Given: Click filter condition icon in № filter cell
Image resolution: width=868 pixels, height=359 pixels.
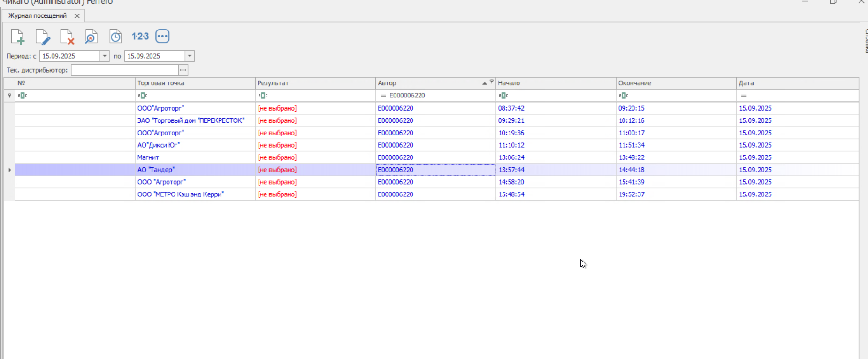Looking at the screenshot, I should 23,96.
